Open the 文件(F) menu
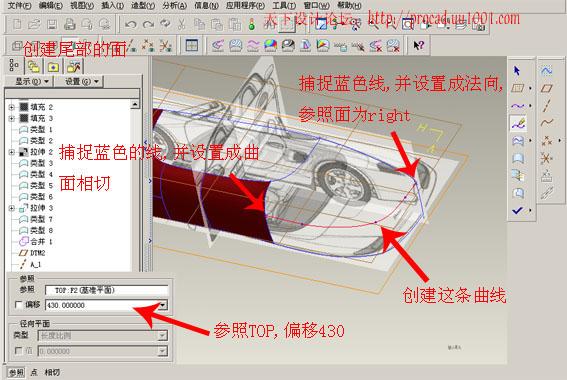 pyautogui.click(x=19, y=5)
